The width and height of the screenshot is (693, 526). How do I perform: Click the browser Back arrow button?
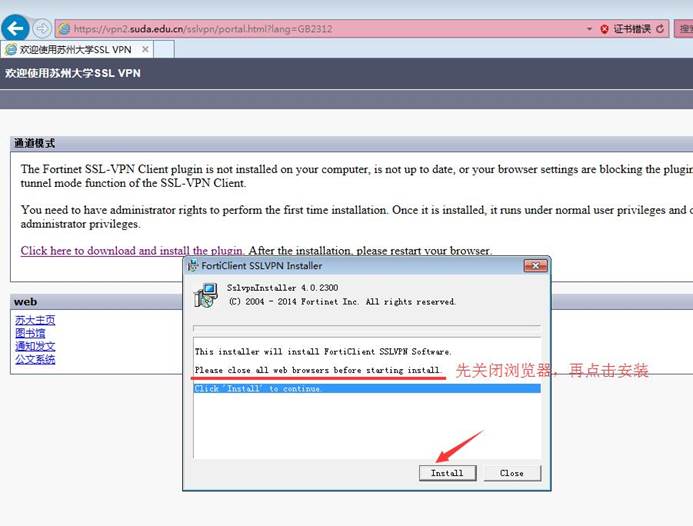pyautogui.click(x=16, y=28)
